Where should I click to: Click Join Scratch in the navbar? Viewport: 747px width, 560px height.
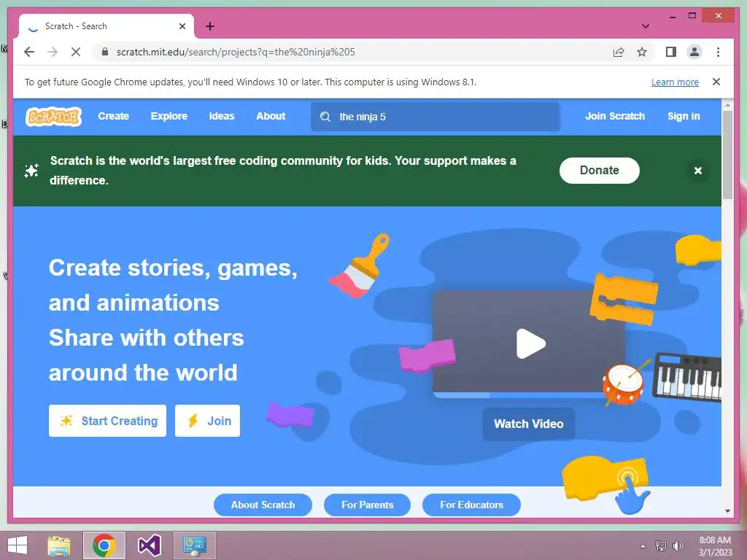614,116
